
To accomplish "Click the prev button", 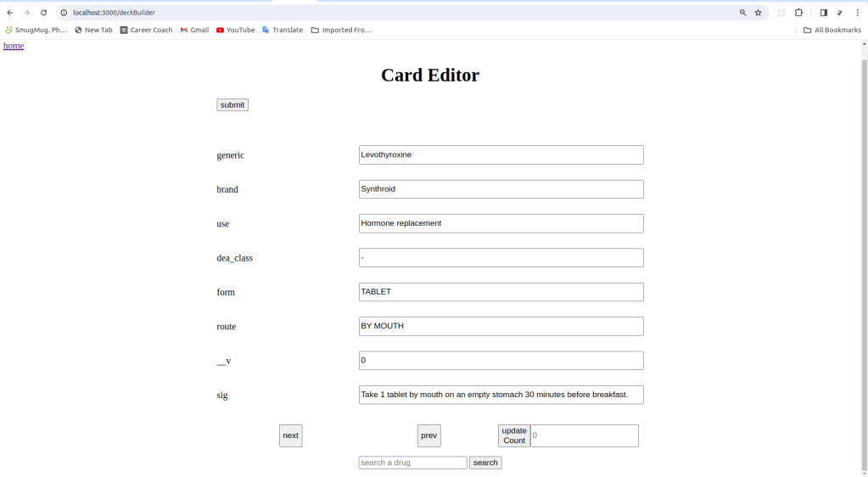I will click(428, 435).
